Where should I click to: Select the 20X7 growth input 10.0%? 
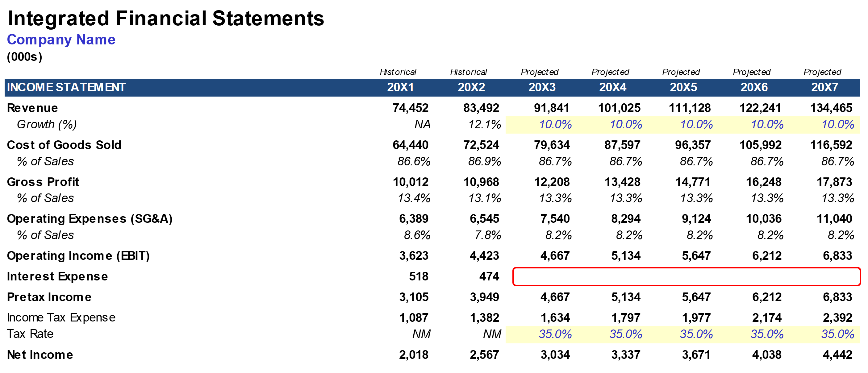tap(838, 125)
